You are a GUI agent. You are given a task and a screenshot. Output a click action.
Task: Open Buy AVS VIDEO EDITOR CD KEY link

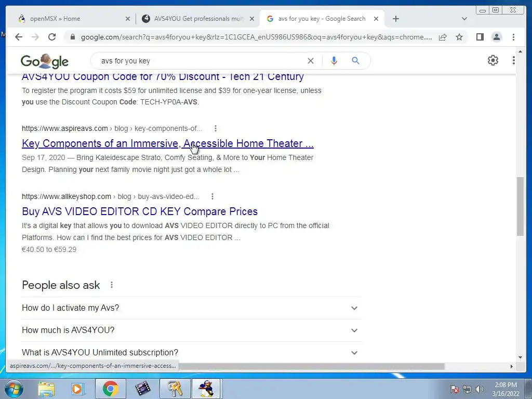click(x=140, y=211)
